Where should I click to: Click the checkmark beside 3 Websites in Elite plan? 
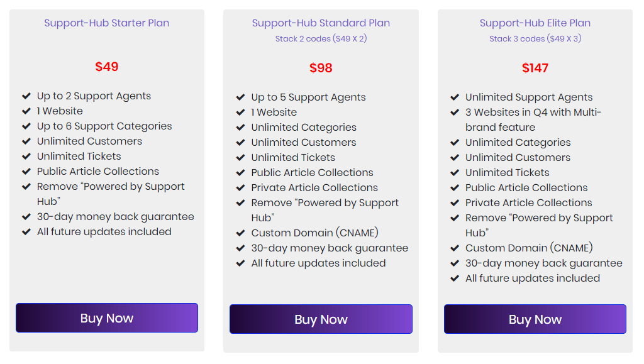pyautogui.click(x=455, y=112)
